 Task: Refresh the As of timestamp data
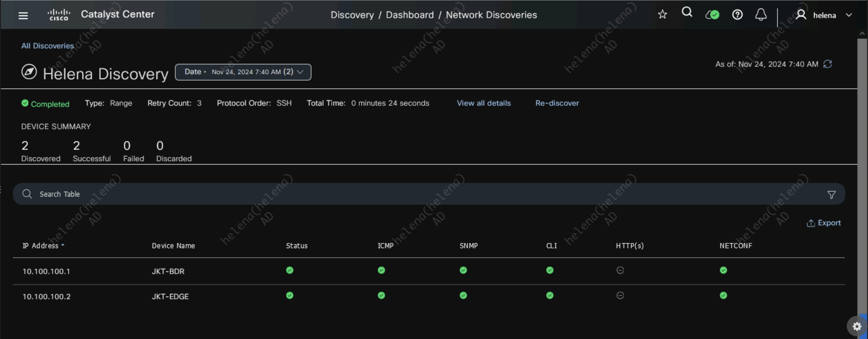point(828,64)
